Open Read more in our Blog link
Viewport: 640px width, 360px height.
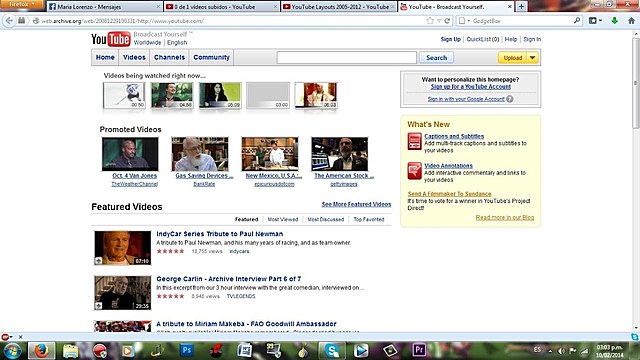point(505,218)
